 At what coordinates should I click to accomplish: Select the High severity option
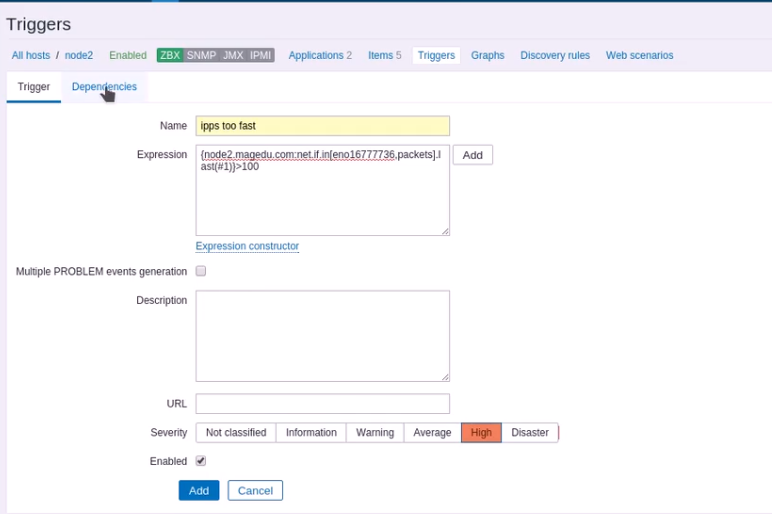(481, 432)
